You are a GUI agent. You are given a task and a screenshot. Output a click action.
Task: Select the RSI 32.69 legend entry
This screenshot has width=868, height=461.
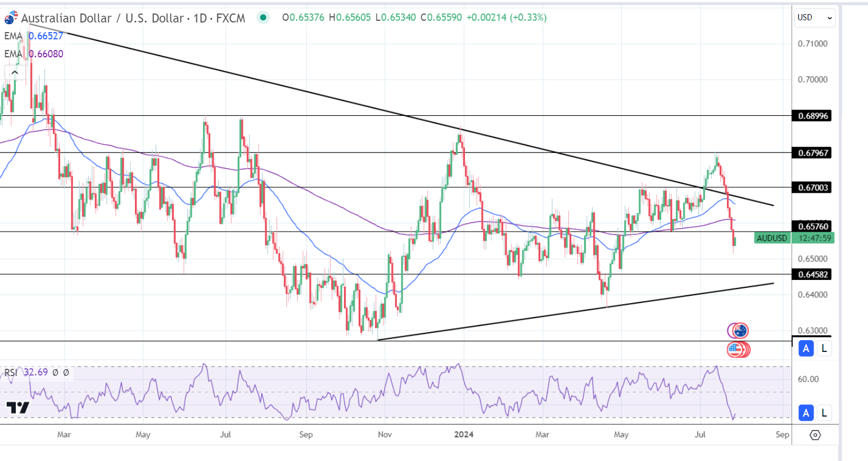26,372
